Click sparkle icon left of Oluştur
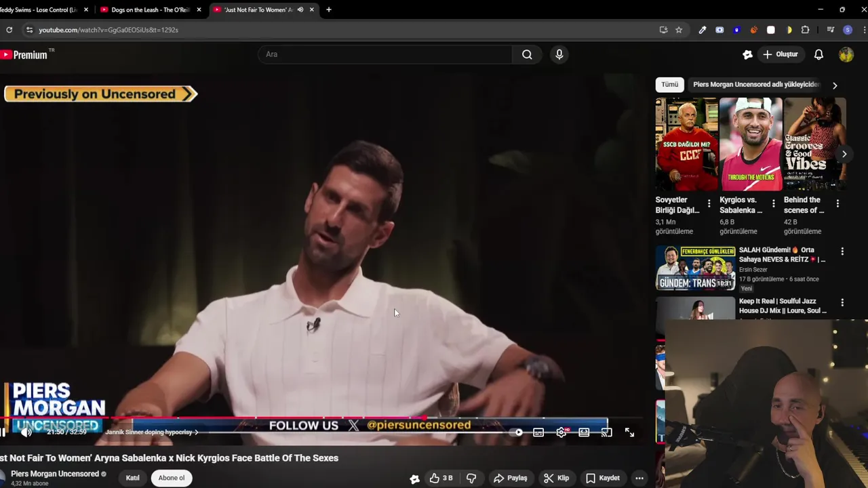The image size is (868, 488). click(747, 54)
